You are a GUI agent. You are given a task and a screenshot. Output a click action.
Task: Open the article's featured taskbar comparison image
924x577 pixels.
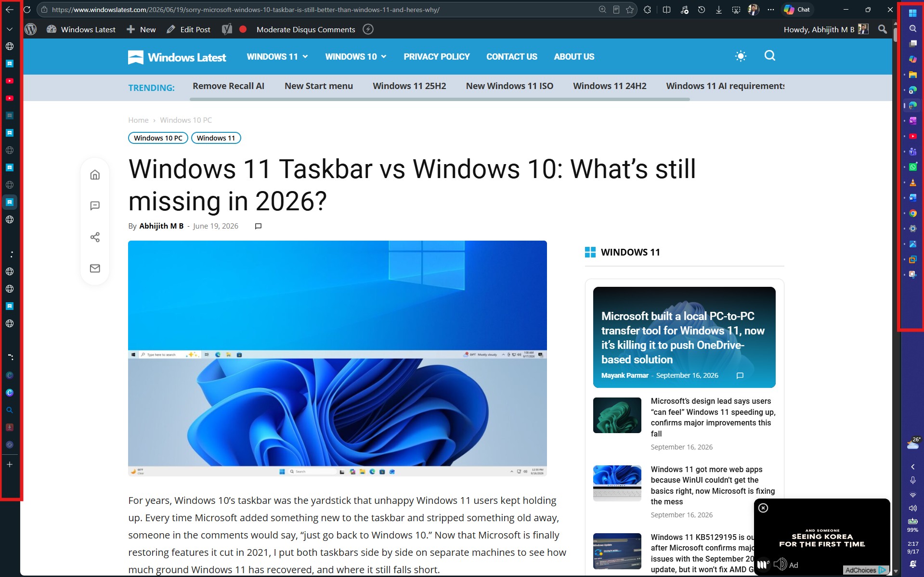click(x=337, y=359)
